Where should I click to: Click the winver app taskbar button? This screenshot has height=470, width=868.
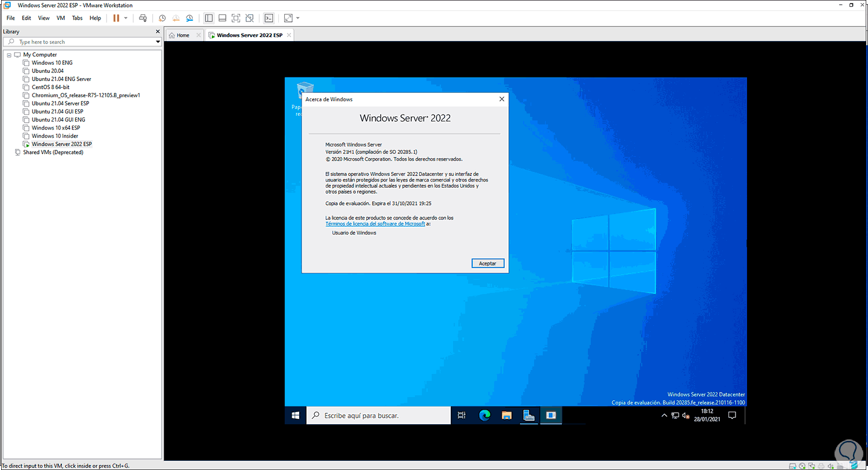click(x=550, y=415)
